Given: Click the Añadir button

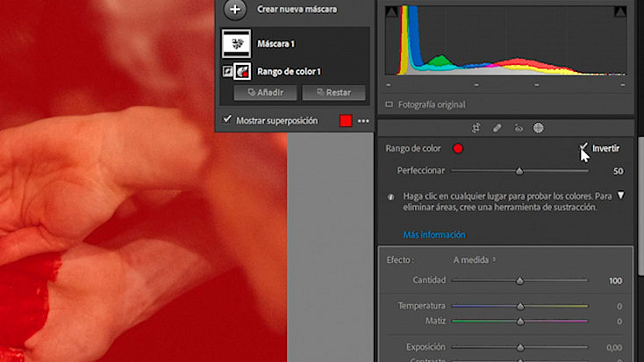Looking at the screenshot, I should (x=265, y=92).
